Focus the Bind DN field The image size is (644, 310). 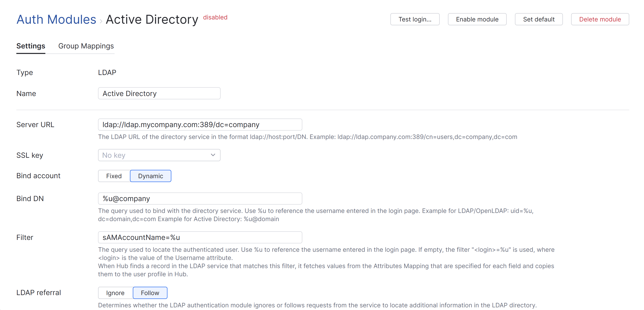click(x=200, y=198)
